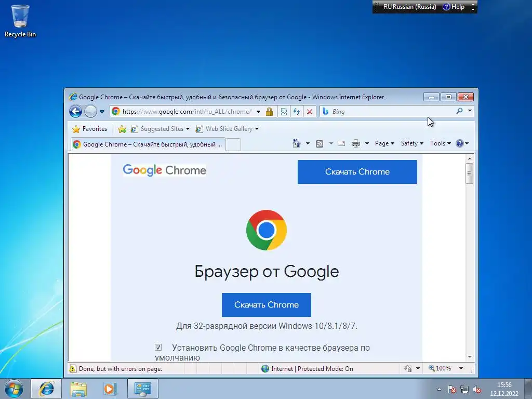Click Internet Explorer taskbar icon
The image size is (532, 399).
[46, 389]
